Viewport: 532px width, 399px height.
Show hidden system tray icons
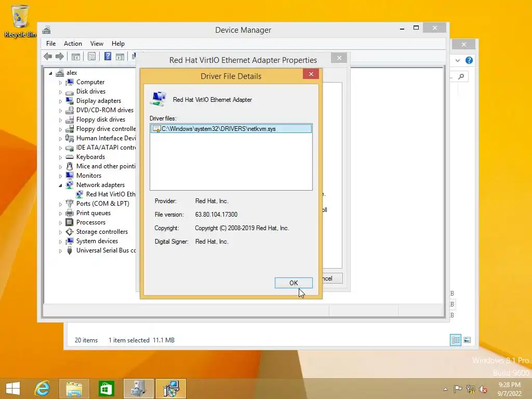pos(445,389)
